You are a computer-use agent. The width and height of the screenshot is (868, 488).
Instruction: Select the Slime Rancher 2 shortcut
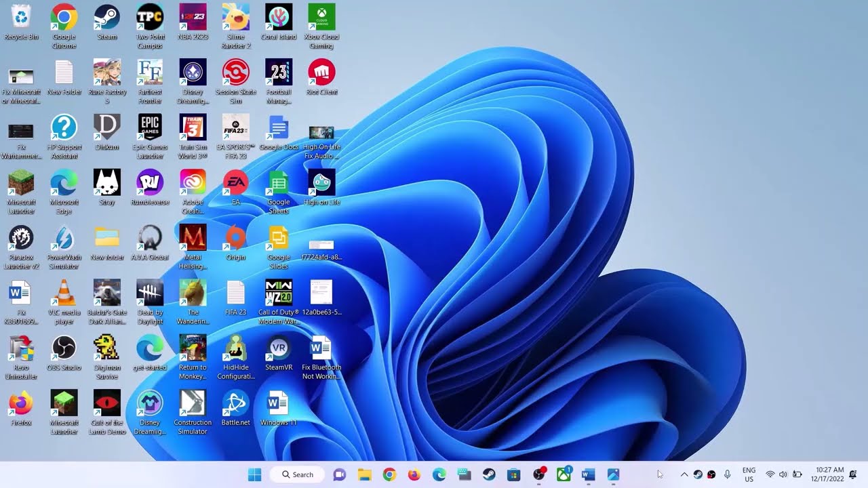point(235,26)
